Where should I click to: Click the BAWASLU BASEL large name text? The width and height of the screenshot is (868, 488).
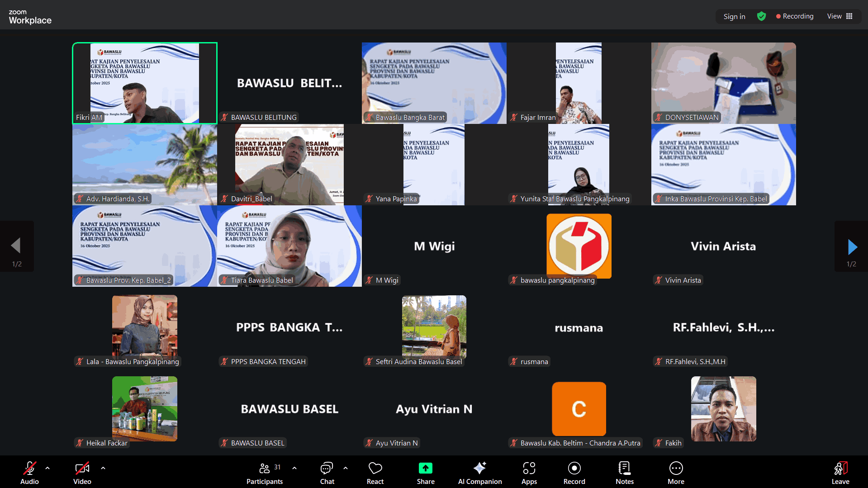click(x=289, y=409)
